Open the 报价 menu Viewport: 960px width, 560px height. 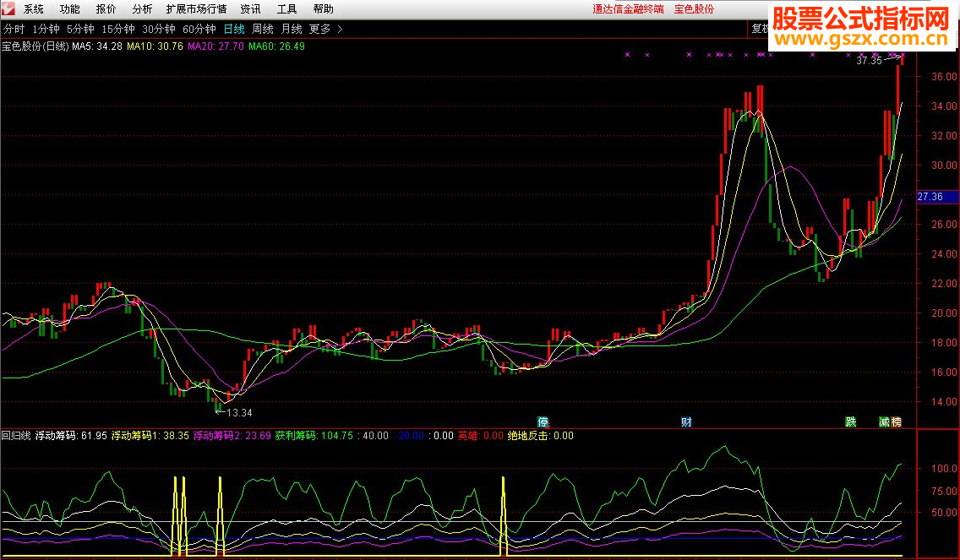(x=106, y=9)
